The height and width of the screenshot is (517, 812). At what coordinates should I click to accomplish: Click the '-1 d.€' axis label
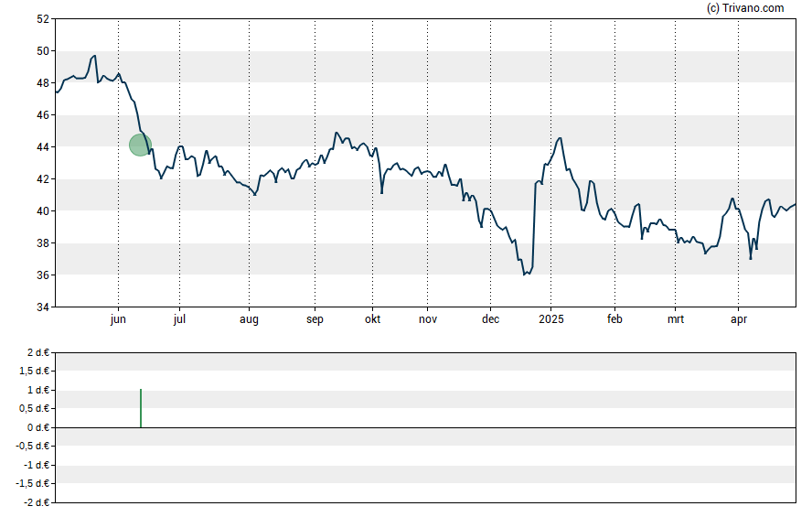37,465
